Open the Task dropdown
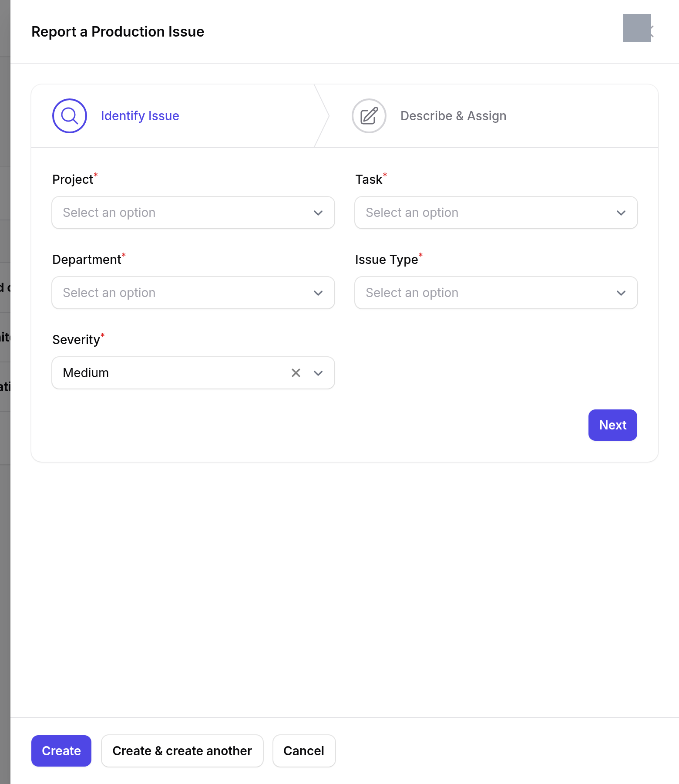The image size is (679, 784). coord(496,213)
